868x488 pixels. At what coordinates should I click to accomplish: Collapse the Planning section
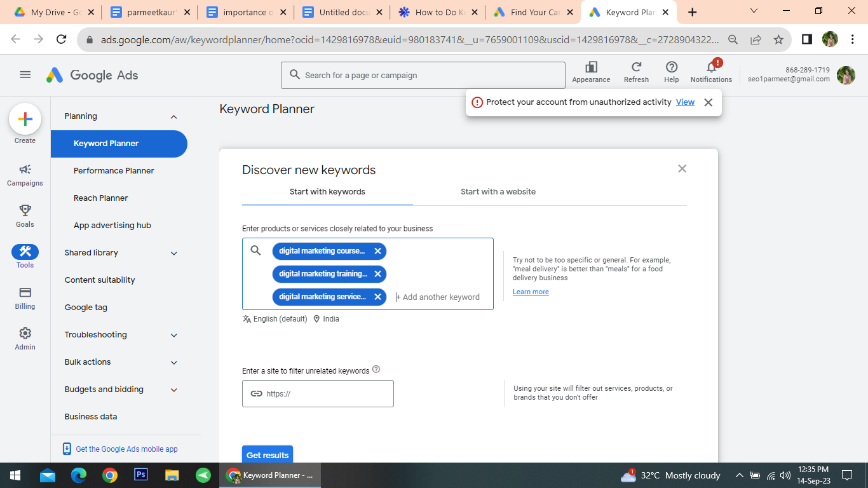coord(173,117)
